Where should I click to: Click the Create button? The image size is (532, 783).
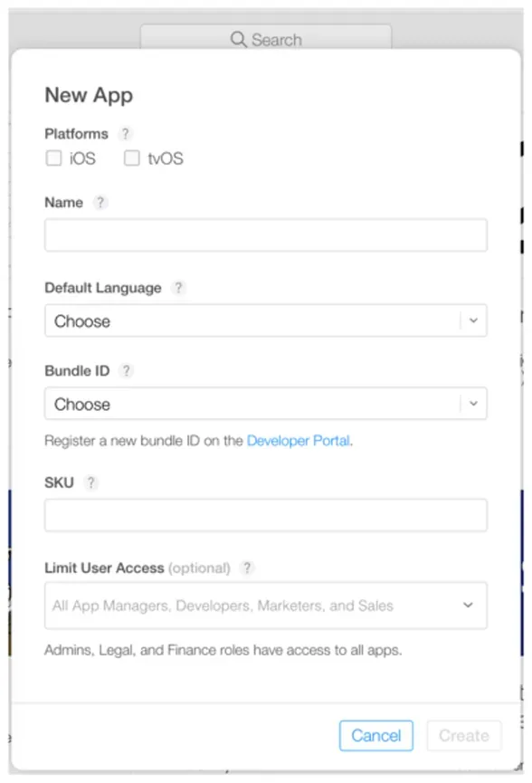[x=464, y=736]
